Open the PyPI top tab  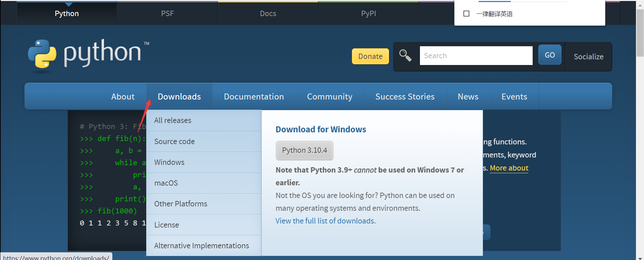369,13
